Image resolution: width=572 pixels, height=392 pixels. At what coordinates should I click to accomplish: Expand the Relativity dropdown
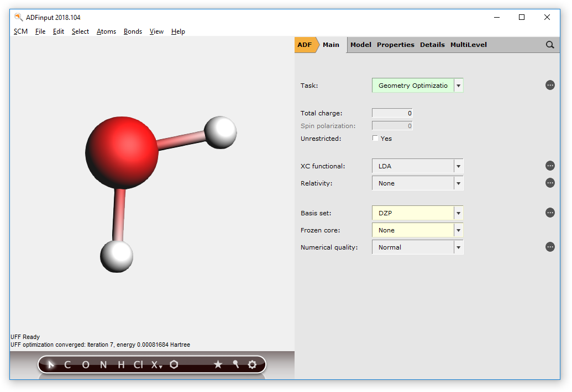pyautogui.click(x=417, y=183)
